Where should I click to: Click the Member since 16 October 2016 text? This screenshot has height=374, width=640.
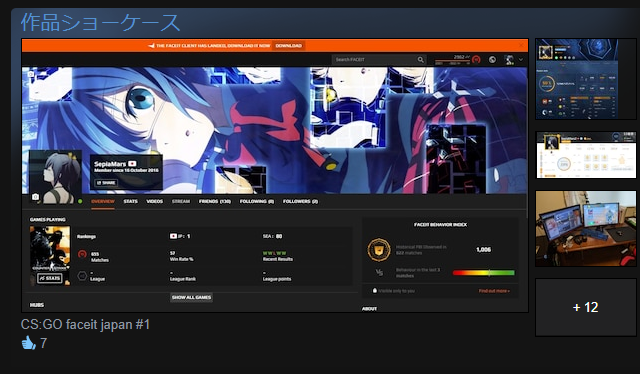pos(126,170)
